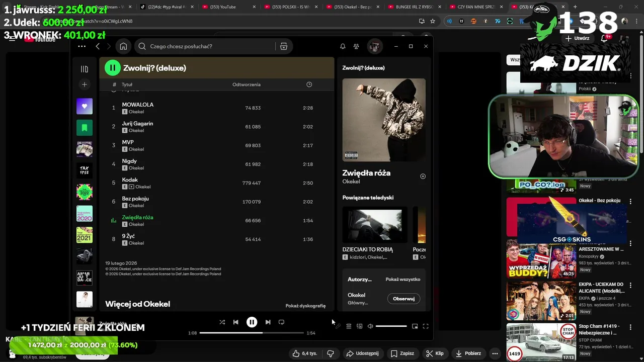Image resolution: width=644 pixels, height=362 pixels.
Task: Adjust the Spotify volume slider
Action: tap(391, 326)
